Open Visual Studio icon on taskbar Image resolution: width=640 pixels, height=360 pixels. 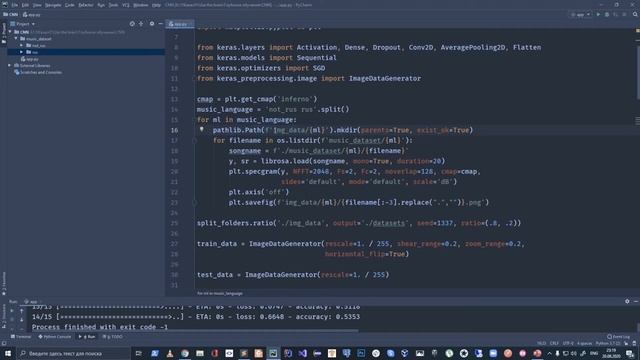(302, 353)
